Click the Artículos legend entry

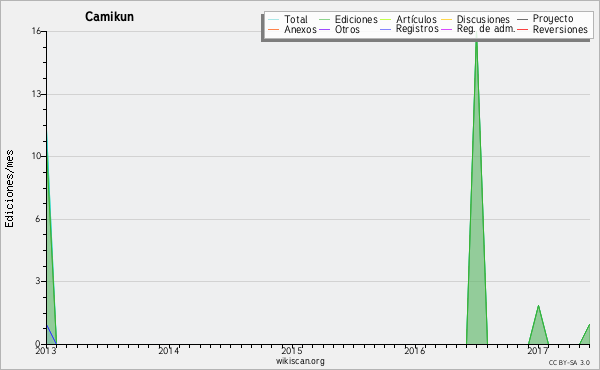[x=408, y=19]
